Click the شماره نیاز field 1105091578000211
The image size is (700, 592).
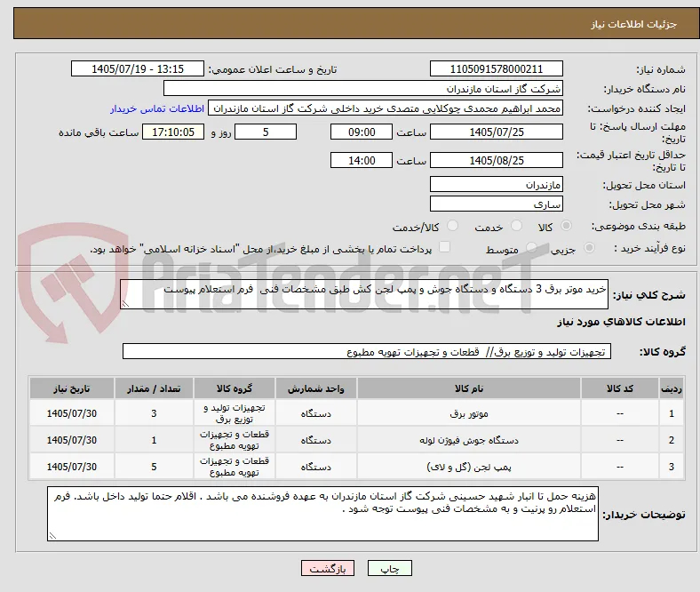tap(497, 68)
